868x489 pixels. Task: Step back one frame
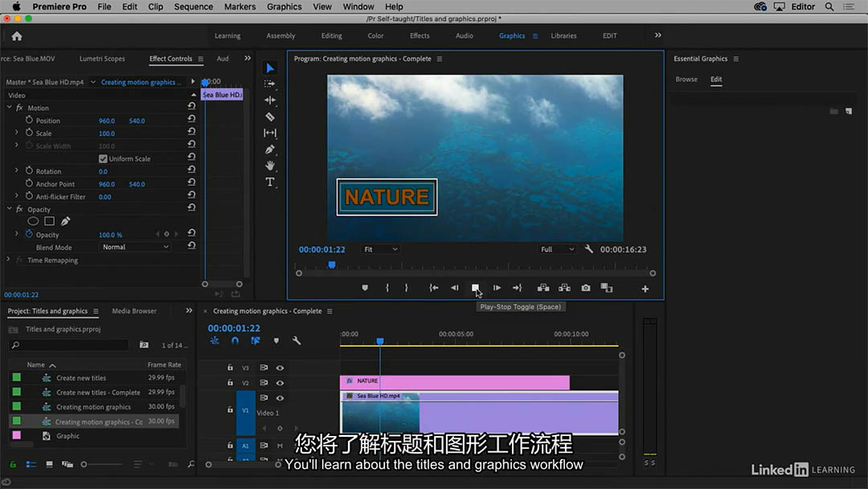[454, 288]
